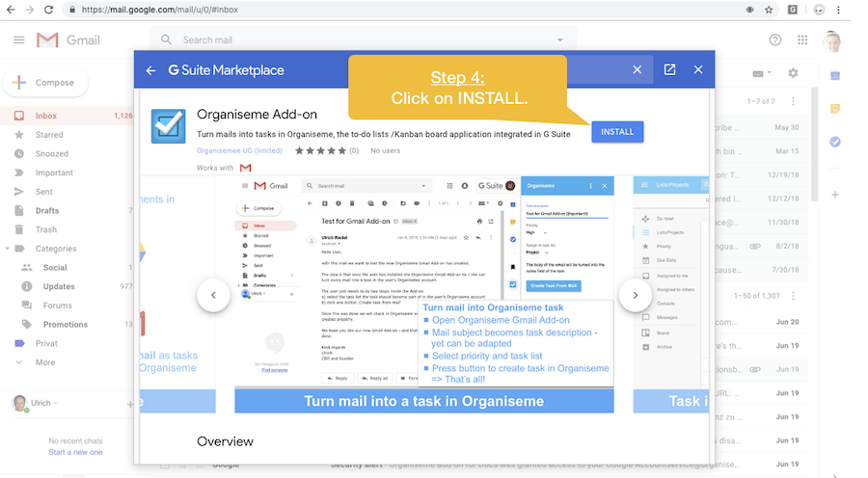
Task: Open the Gmail main menu hamburger
Action: click(x=19, y=40)
